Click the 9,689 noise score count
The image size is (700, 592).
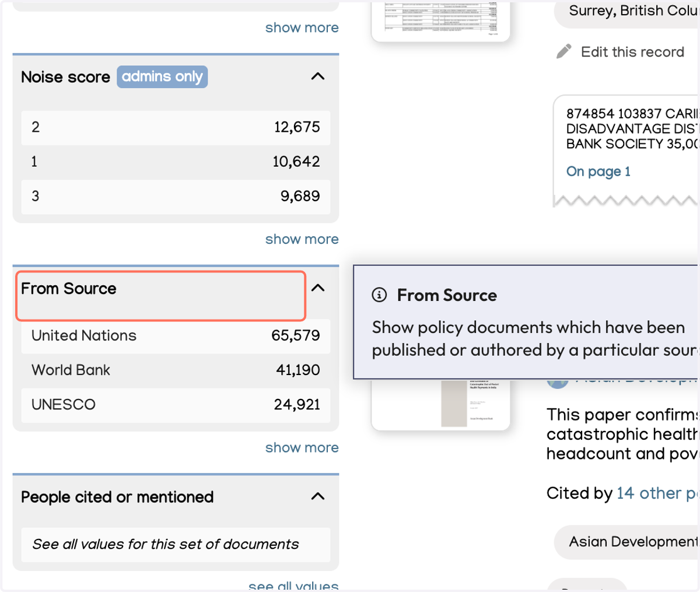click(300, 196)
